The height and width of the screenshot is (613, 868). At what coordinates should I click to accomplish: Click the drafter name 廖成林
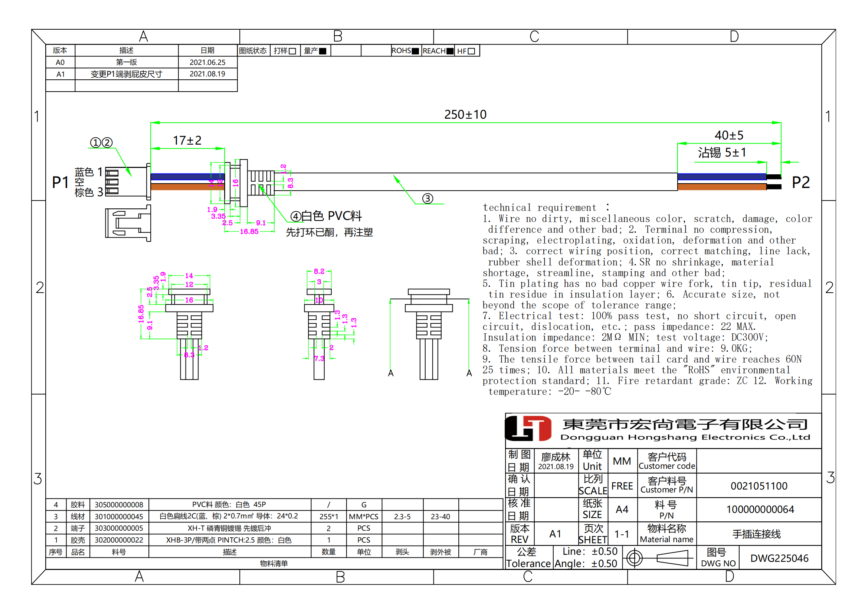tap(556, 457)
